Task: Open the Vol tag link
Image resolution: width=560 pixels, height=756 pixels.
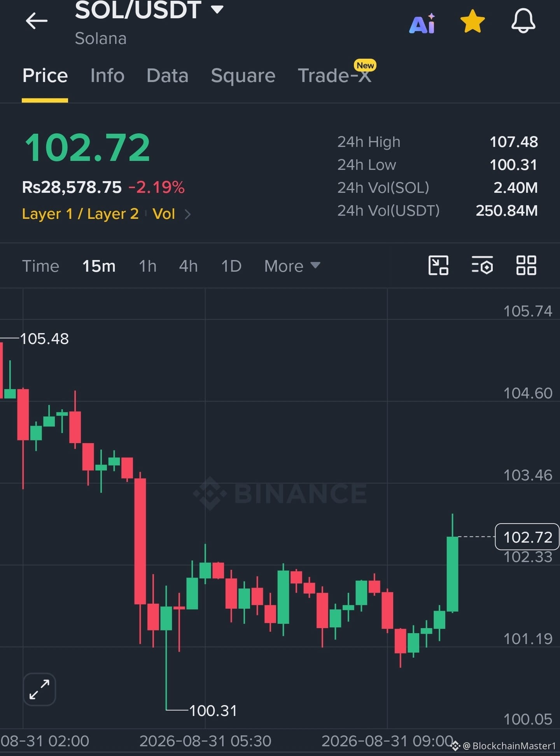Action: (x=164, y=214)
